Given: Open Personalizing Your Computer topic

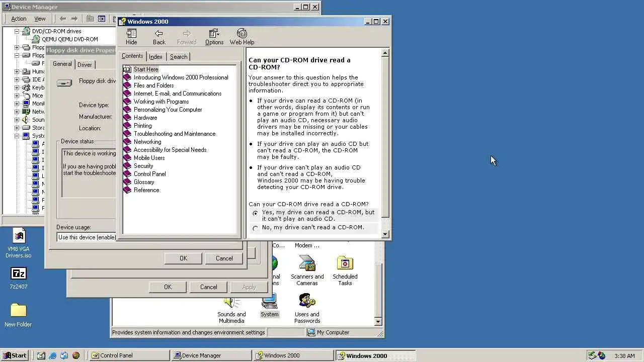Looking at the screenshot, I should (168, 110).
